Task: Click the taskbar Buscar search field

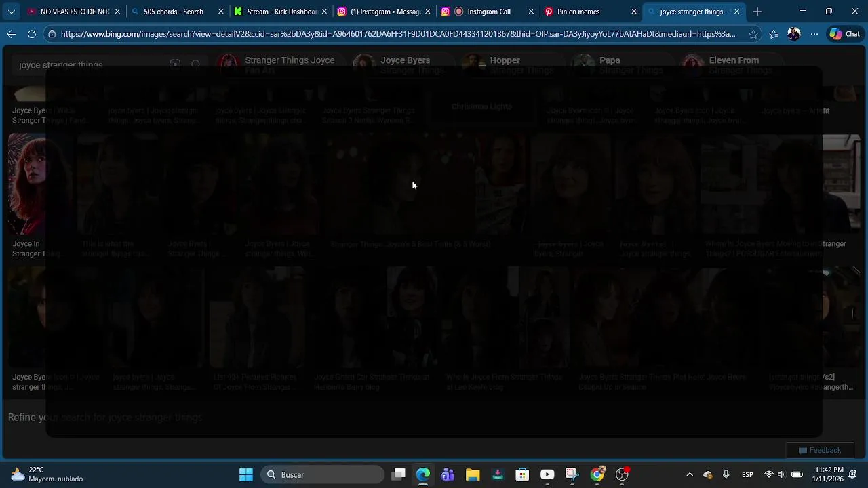Action: tap(323, 474)
